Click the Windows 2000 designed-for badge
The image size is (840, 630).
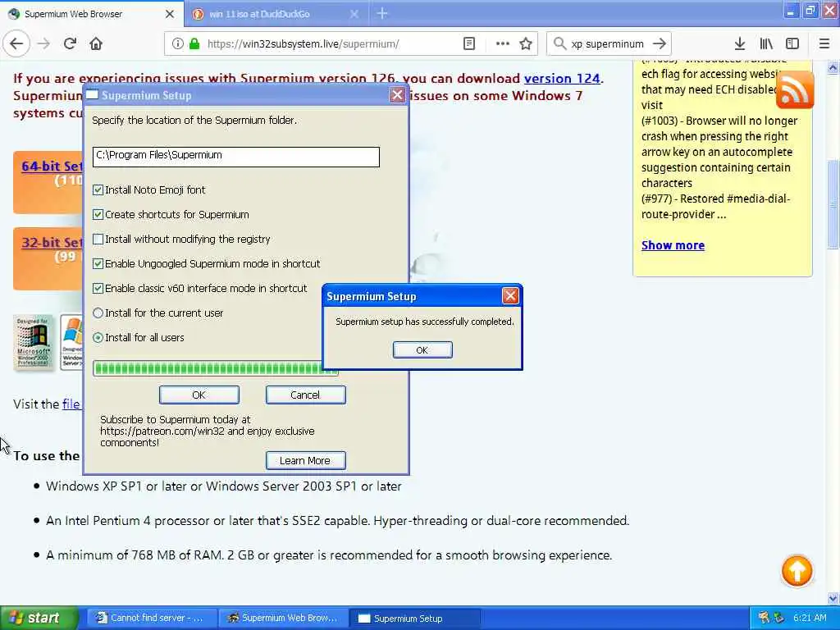[33, 342]
